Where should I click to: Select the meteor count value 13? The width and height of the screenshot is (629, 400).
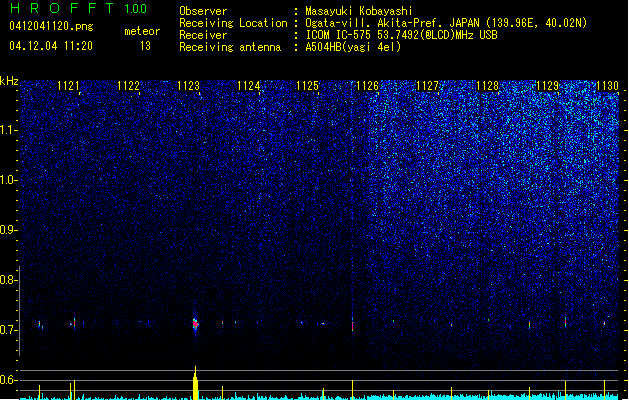[145, 46]
